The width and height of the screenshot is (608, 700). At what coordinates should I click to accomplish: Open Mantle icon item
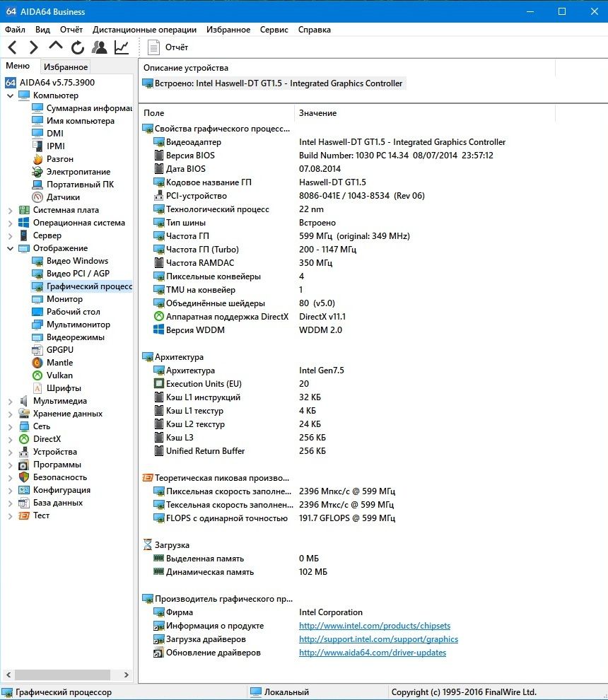pos(52,363)
